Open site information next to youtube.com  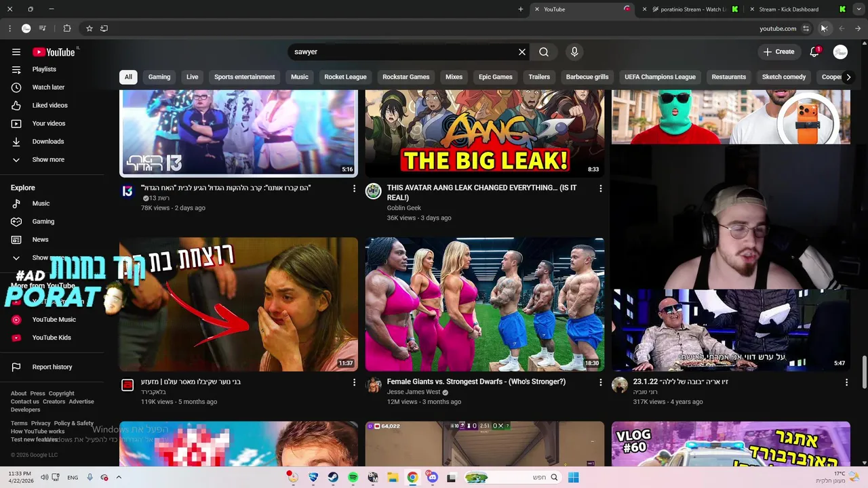tap(806, 28)
